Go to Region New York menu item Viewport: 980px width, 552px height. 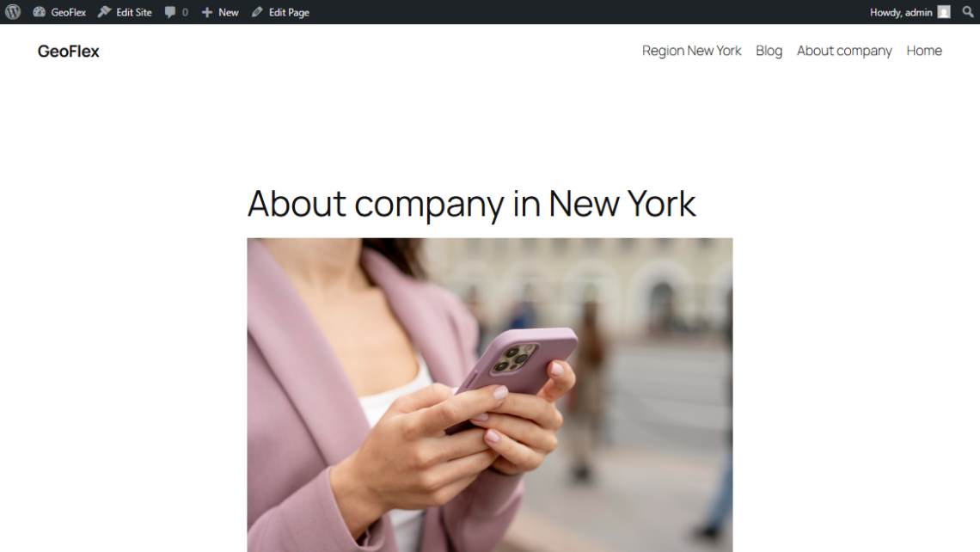tap(691, 51)
